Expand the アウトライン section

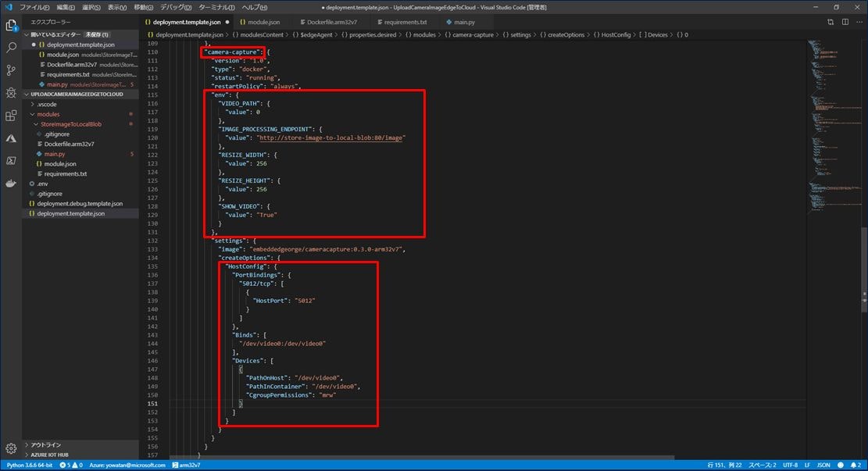click(x=47, y=444)
